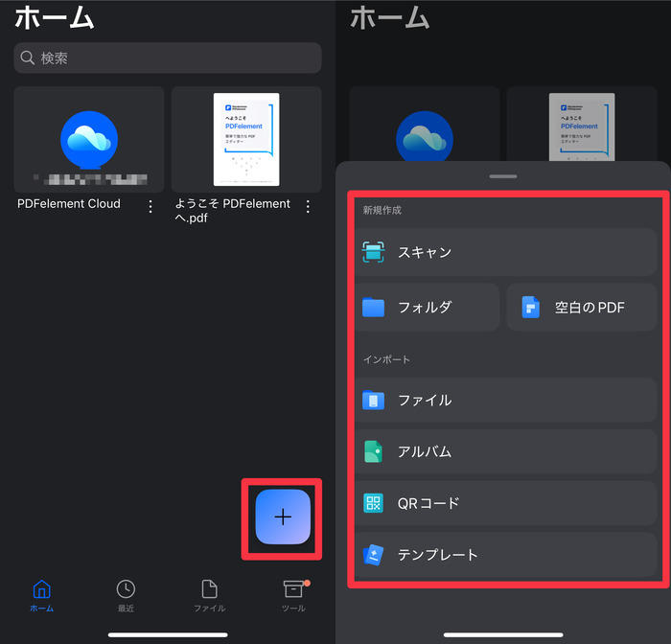Tap the ようこそ PDFelement へ.pdf file name
Viewport: 671px width, 644px height.
pos(232,210)
